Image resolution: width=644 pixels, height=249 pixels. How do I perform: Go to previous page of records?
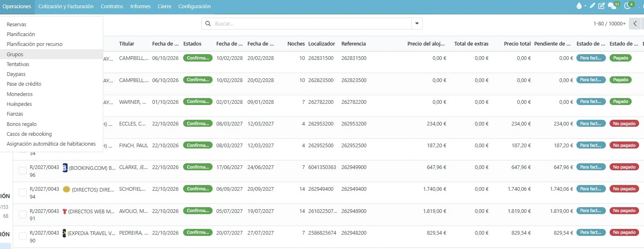point(635,24)
